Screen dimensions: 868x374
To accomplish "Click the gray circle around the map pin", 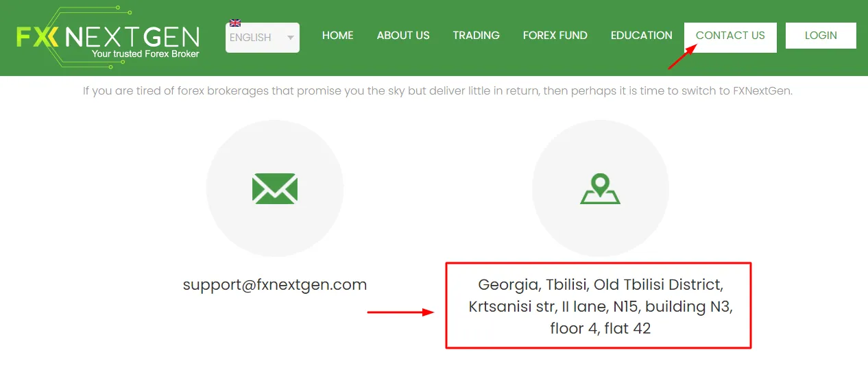I will (601, 188).
